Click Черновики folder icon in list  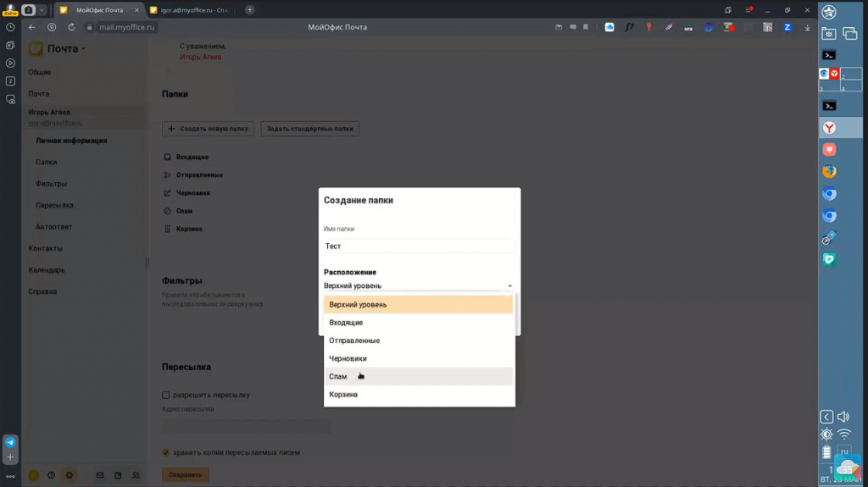[x=167, y=193]
